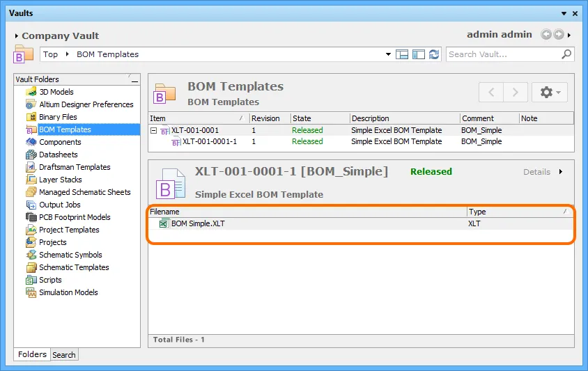Collapse the XLT-001-0001 item tree node

[153, 130]
